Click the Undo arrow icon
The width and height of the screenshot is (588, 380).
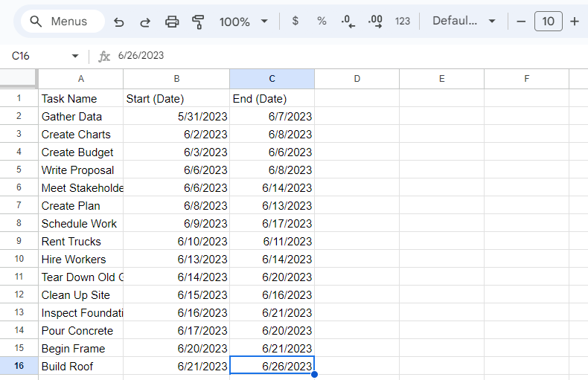click(x=119, y=22)
